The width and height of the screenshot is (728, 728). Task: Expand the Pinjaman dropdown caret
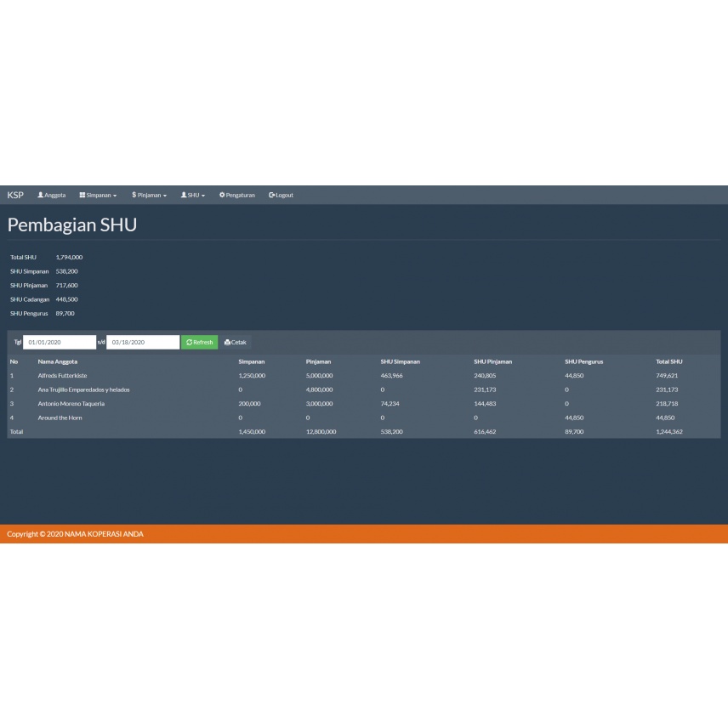click(x=165, y=196)
